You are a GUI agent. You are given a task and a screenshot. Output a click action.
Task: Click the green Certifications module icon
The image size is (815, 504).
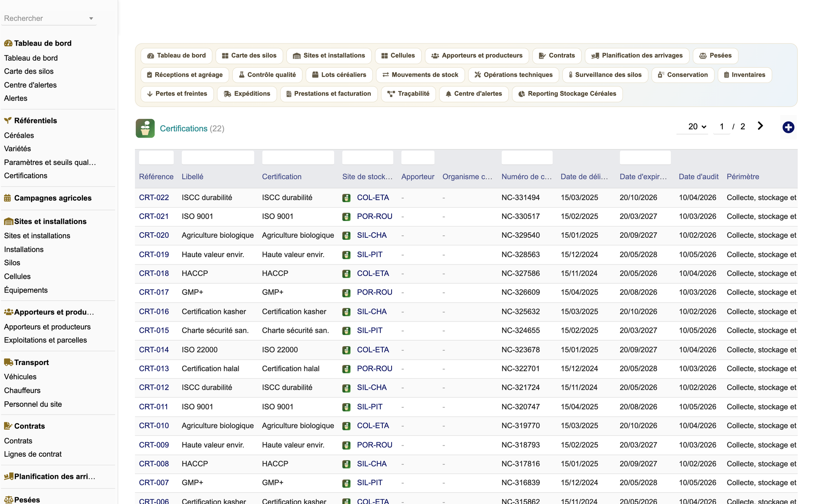tap(145, 129)
